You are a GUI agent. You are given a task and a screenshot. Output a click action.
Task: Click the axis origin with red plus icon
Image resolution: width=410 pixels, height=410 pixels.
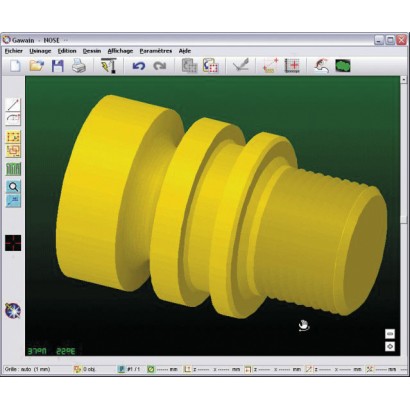pyautogui.click(x=271, y=66)
